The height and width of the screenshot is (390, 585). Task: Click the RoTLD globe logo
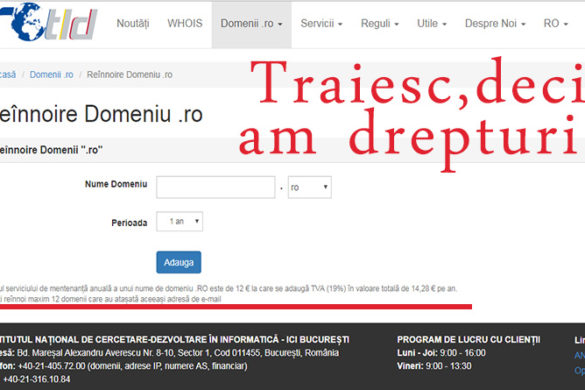(x=49, y=22)
